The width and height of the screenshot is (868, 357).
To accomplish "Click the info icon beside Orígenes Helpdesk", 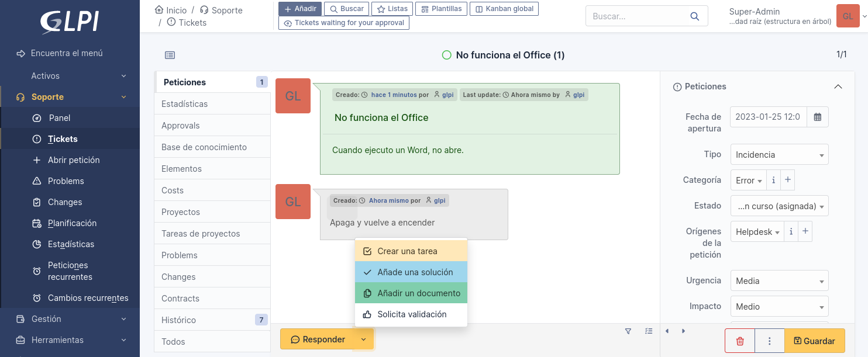I will pyautogui.click(x=791, y=231).
